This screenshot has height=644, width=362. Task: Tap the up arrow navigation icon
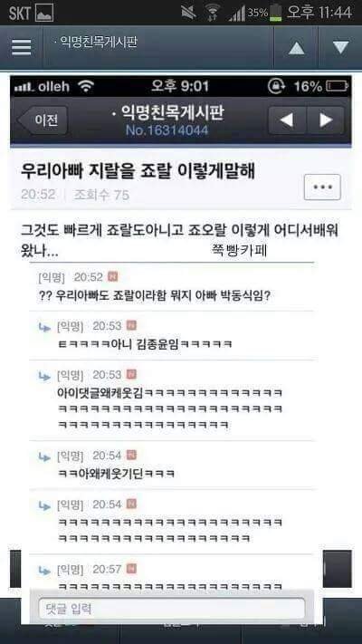296,48
